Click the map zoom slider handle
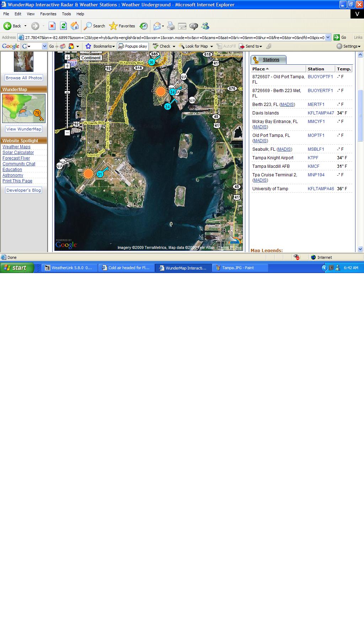Viewport: 364px width, 640px height. [67, 92]
